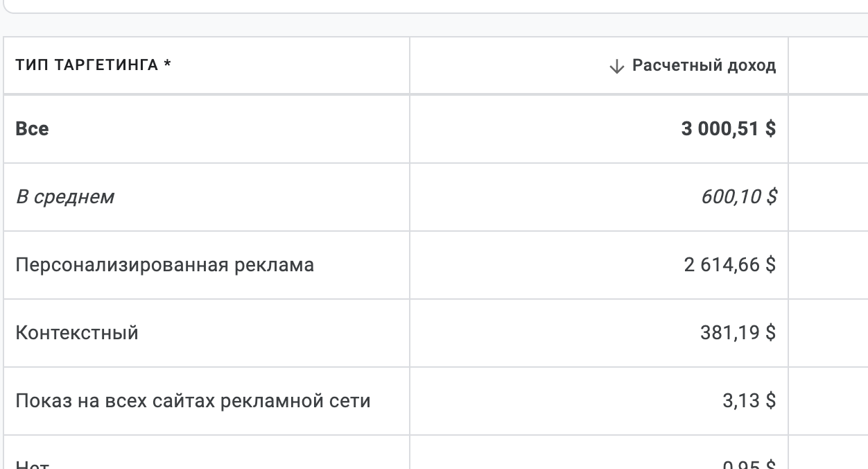Click the 381,19 $ income cell
This screenshot has height=469, width=868.
pyautogui.click(x=738, y=333)
